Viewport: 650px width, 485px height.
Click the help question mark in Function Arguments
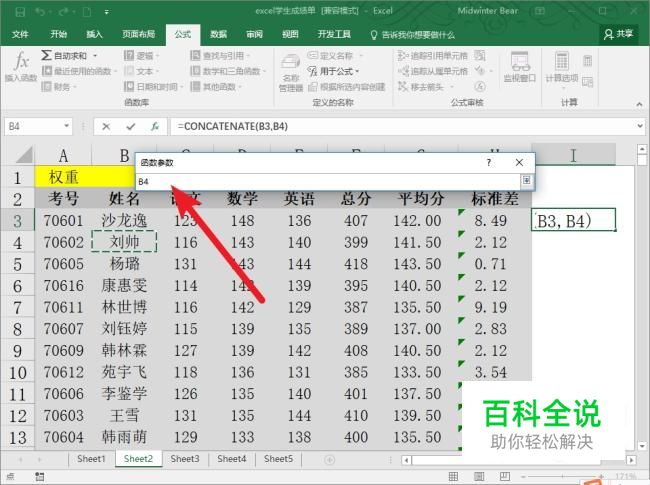pyautogui.click(x=489, y=162)
